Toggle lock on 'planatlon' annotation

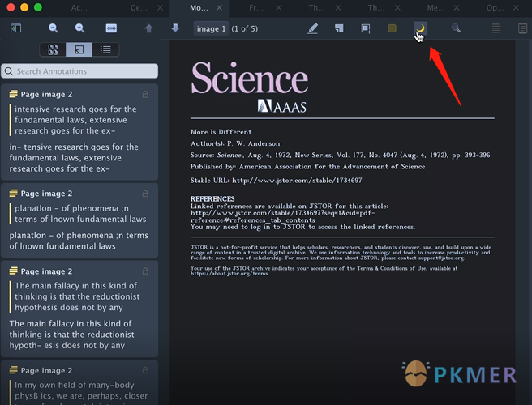(145, 194)
